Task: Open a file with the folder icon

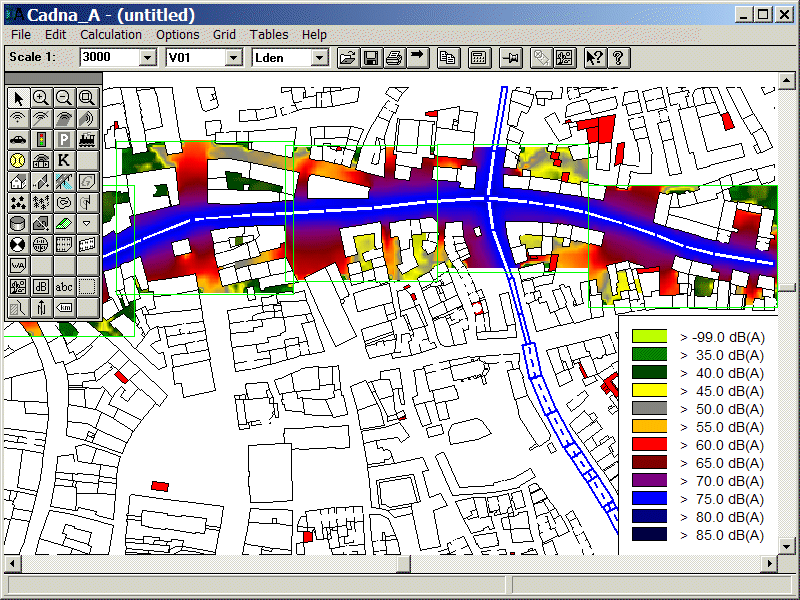Action: pos(348,58)
